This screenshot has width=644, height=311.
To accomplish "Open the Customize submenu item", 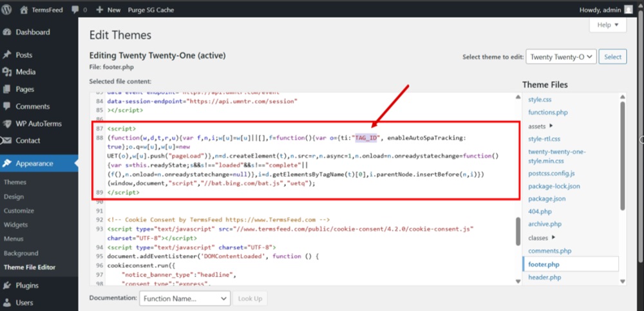I will (19, 211).
